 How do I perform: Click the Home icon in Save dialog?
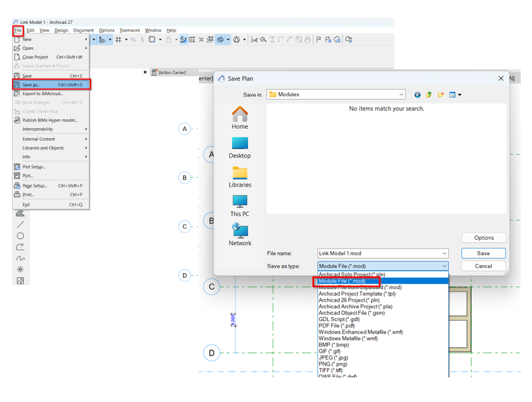click(x=239, y=115)
